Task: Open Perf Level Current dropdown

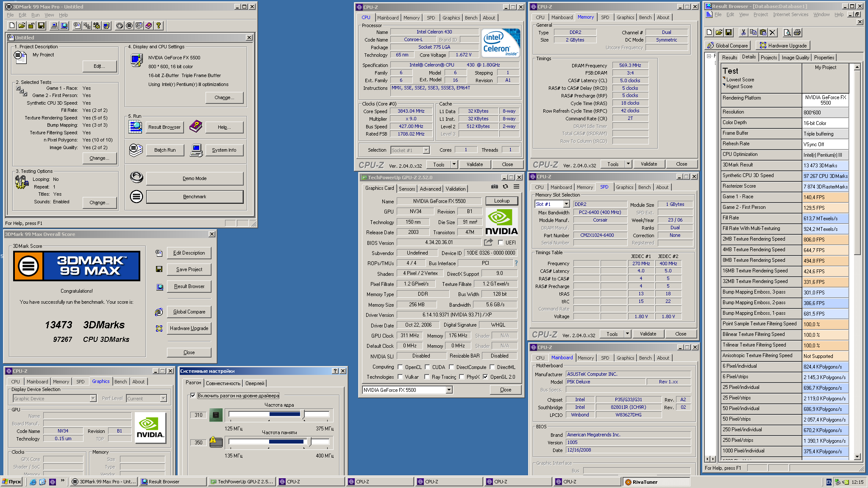Action: click(163, 399)
